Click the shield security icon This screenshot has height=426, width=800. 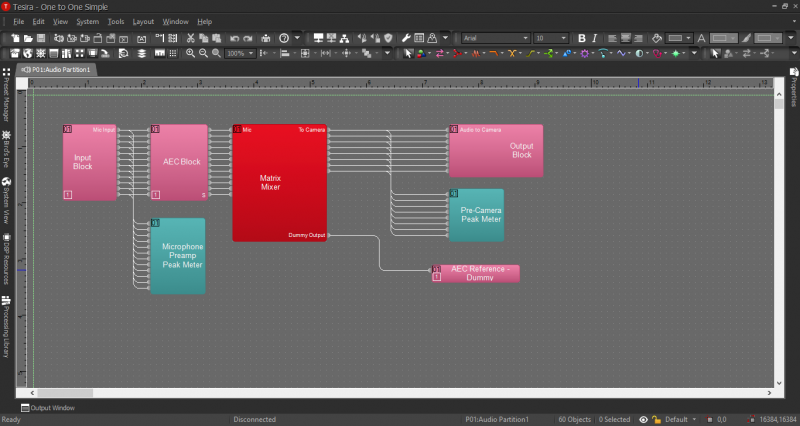388,38
